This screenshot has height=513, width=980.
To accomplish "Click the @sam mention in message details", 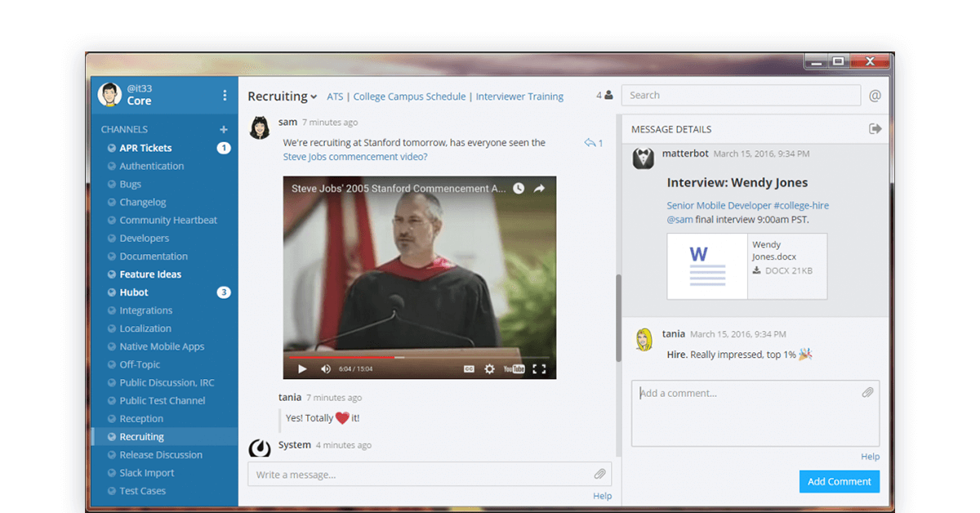I will 679,220.
